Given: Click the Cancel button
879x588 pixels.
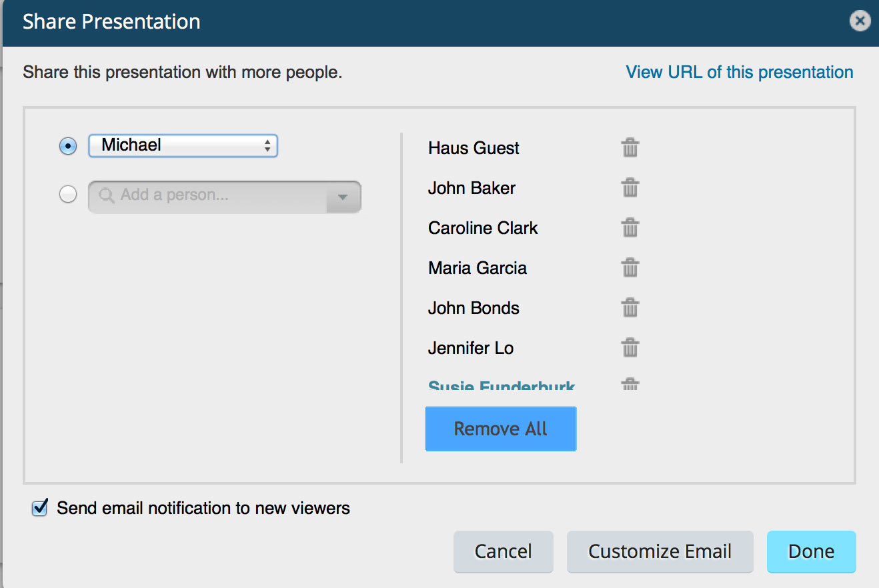Looking at the screenshot, I should coord(503,551).
